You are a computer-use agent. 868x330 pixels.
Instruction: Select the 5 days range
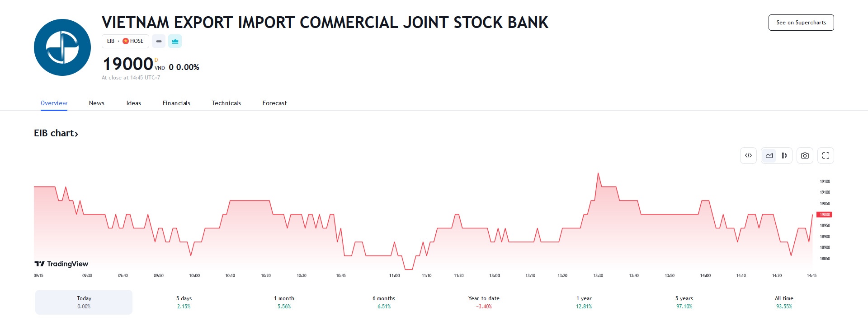[x=184, y=302]
